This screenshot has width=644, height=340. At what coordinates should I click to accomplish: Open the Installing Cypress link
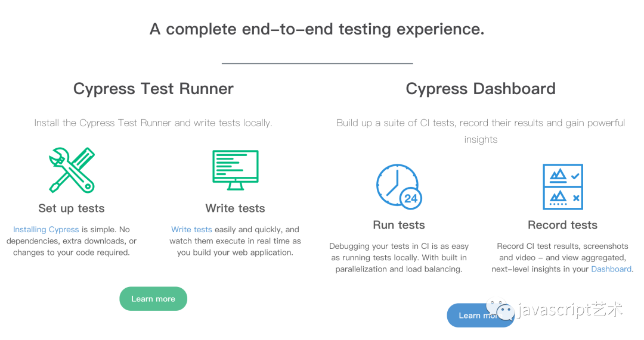coord(46,229)
